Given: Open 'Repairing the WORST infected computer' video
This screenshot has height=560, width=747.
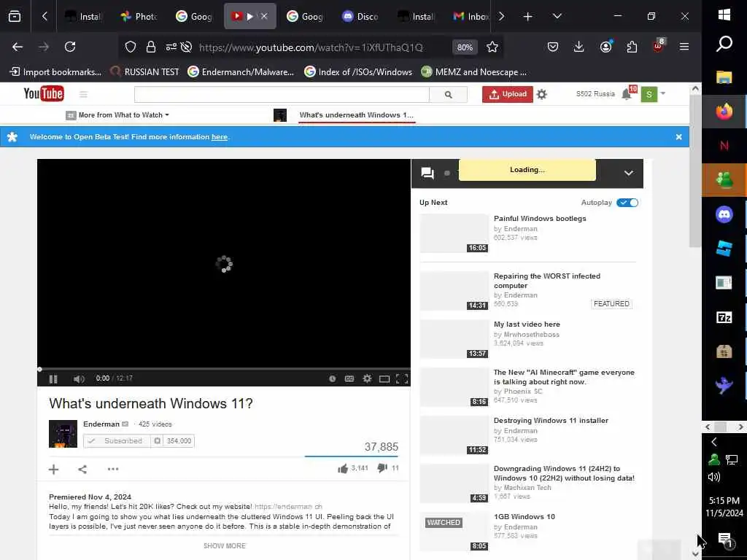Looking at the screenshot, I should tap(547, 281).
